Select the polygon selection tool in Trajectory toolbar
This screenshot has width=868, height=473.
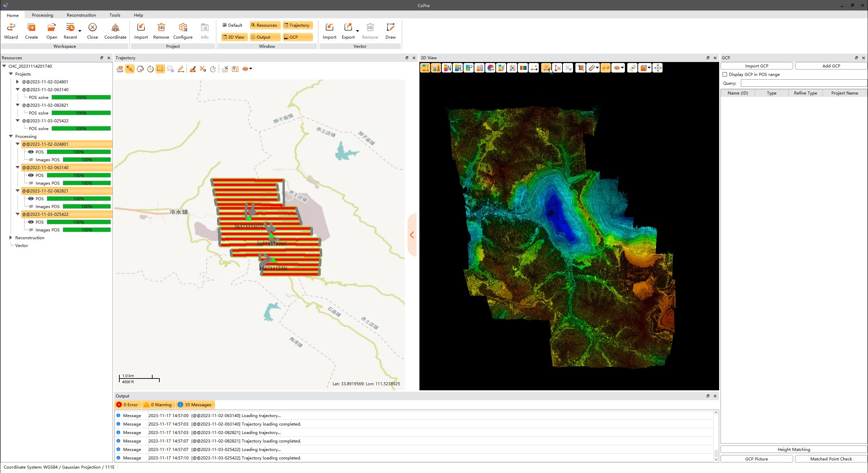(140, 69)
